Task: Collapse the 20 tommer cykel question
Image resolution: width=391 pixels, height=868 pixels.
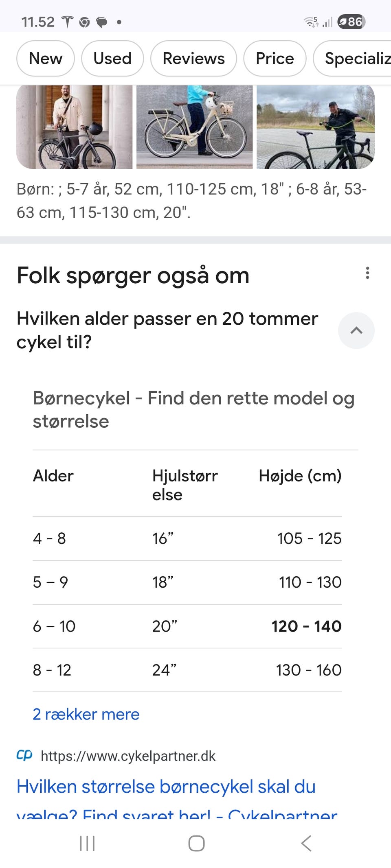Action: [x=356, y=330]
